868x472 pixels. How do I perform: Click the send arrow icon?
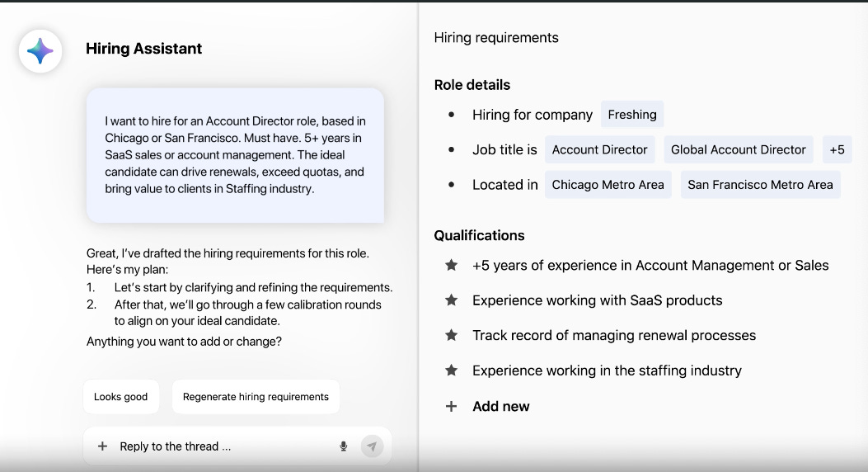click(x=372, y=446)
